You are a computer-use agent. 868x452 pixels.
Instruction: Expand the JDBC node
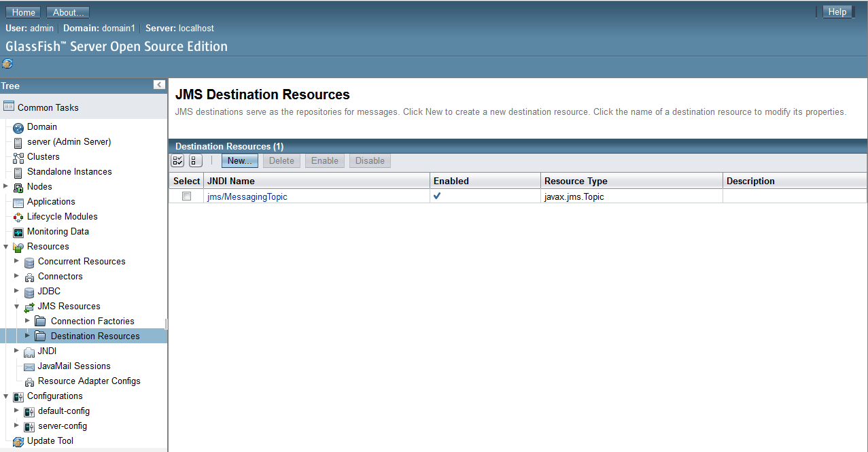pos(16,290)
